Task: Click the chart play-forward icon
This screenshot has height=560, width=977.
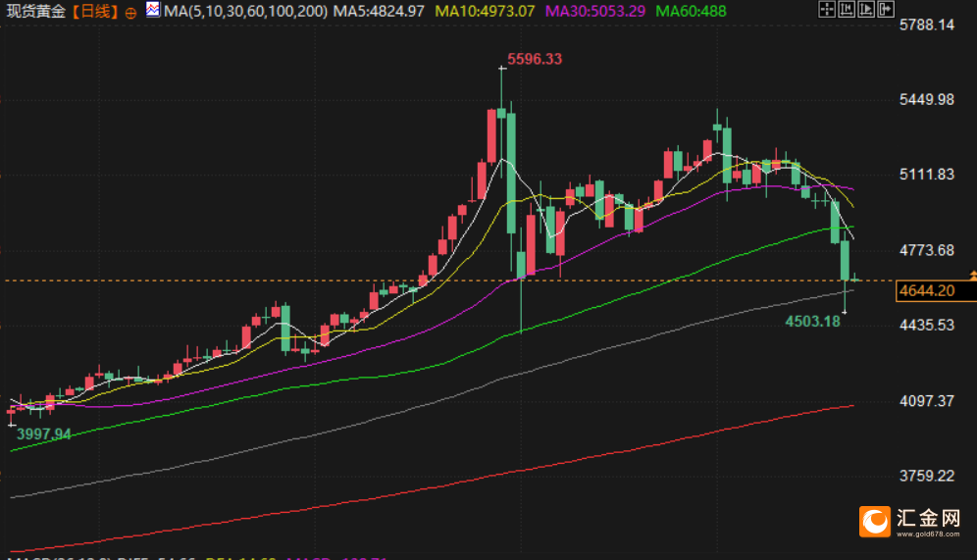Action: coord(866,10)
